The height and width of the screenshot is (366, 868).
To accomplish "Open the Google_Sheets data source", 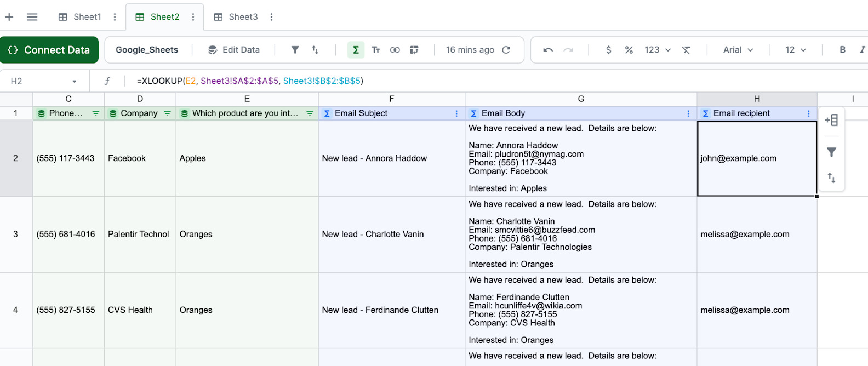I will [x=147, y=50].
